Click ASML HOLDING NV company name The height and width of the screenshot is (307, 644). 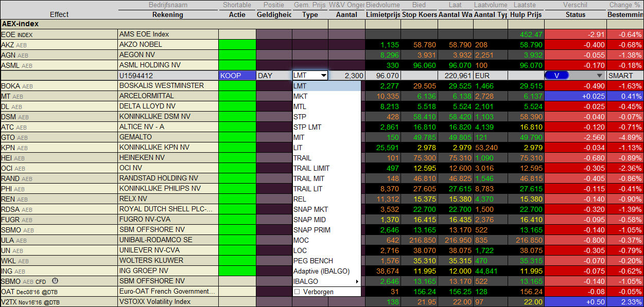(x=150, y=65)
